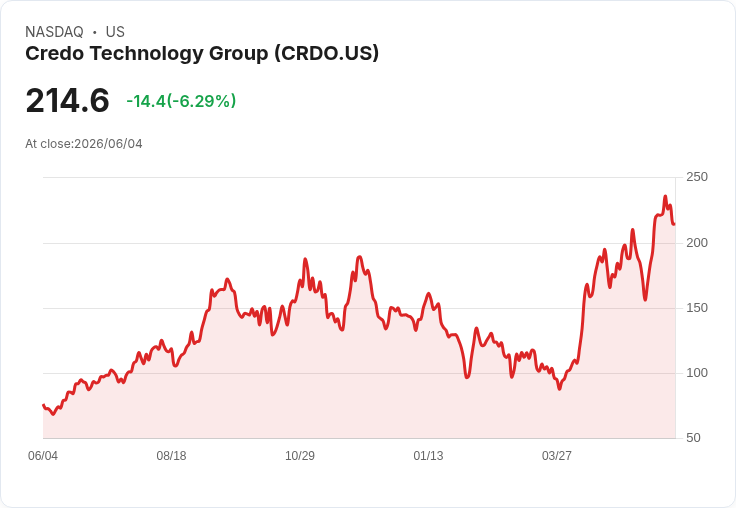Select the US market label
This screenshot has width=736, height=508.
115,32
